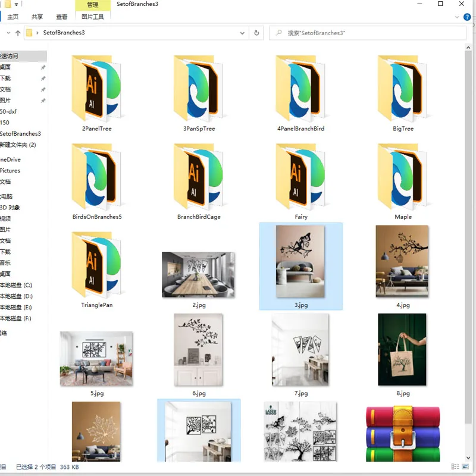Image resolution: width=476 pixels, height=476 pixels.
Task: Open the 图片工具 ribbon tab
Action: click(x=93, y=17)
